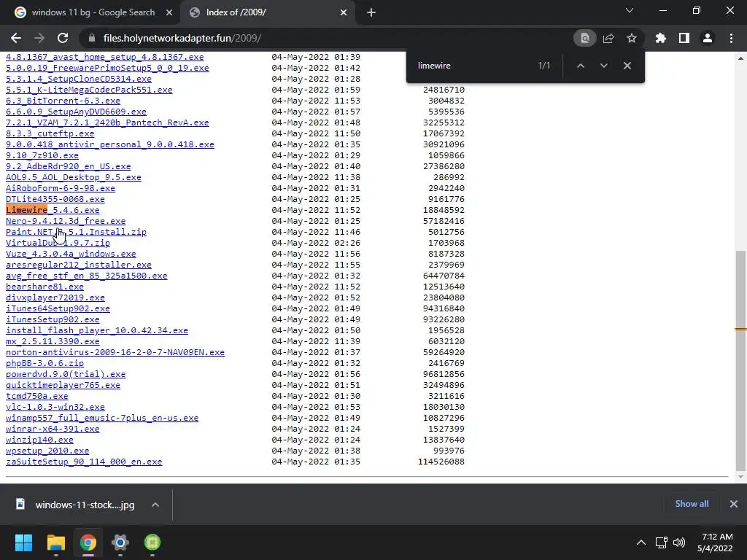
Task: Close the Index of /2009/ tab
Action: 344,13
